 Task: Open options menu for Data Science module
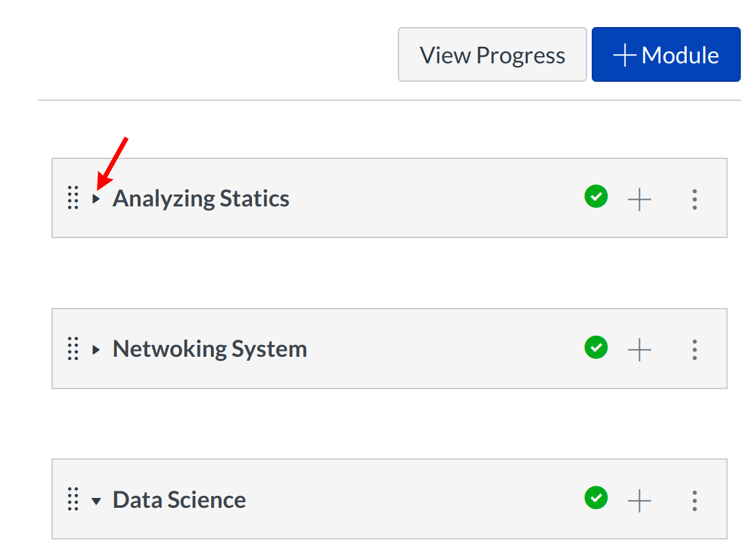[695, 501]
